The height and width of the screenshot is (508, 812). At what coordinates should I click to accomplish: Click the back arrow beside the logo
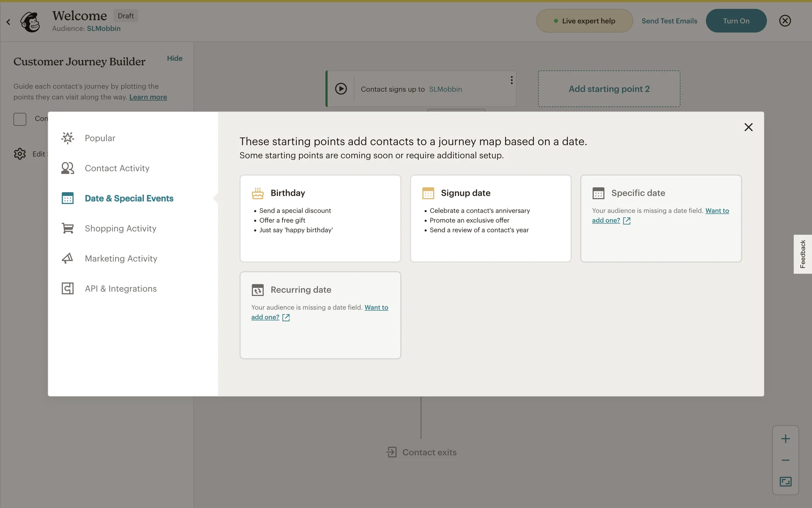point(8,22)
